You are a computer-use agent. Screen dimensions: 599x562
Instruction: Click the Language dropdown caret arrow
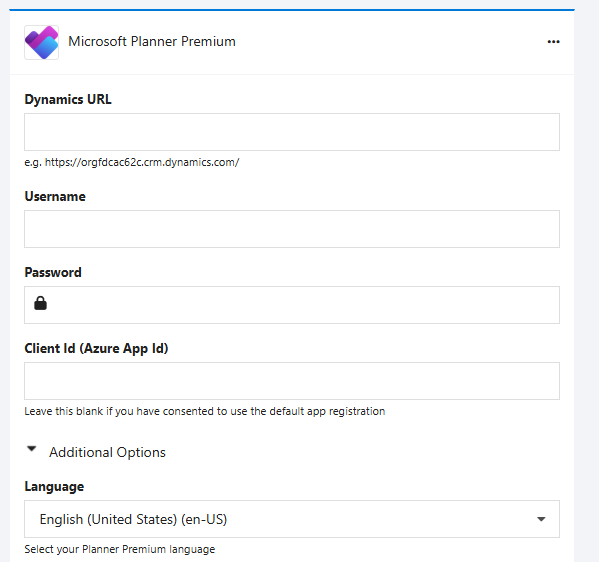541,519
